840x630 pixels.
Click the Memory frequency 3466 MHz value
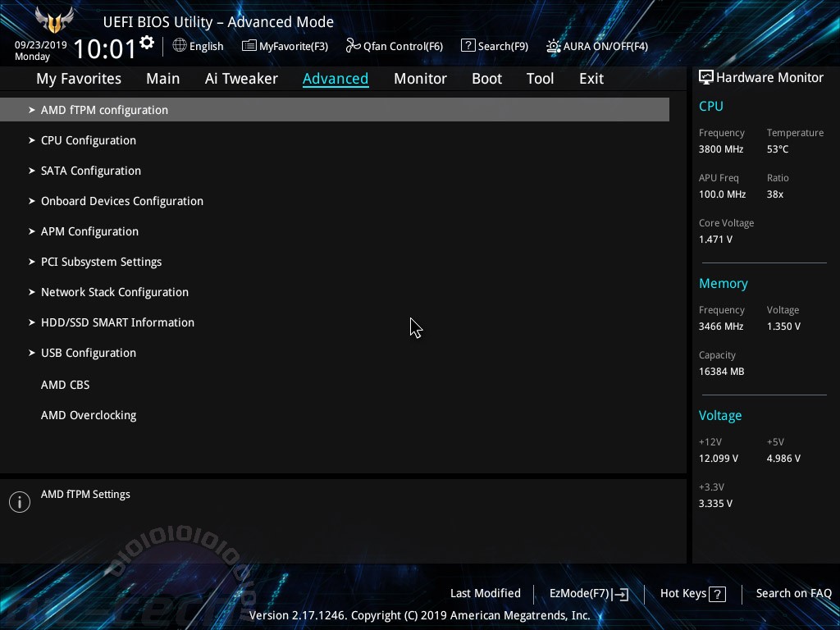pyautogui.click(x=721, y=326)
